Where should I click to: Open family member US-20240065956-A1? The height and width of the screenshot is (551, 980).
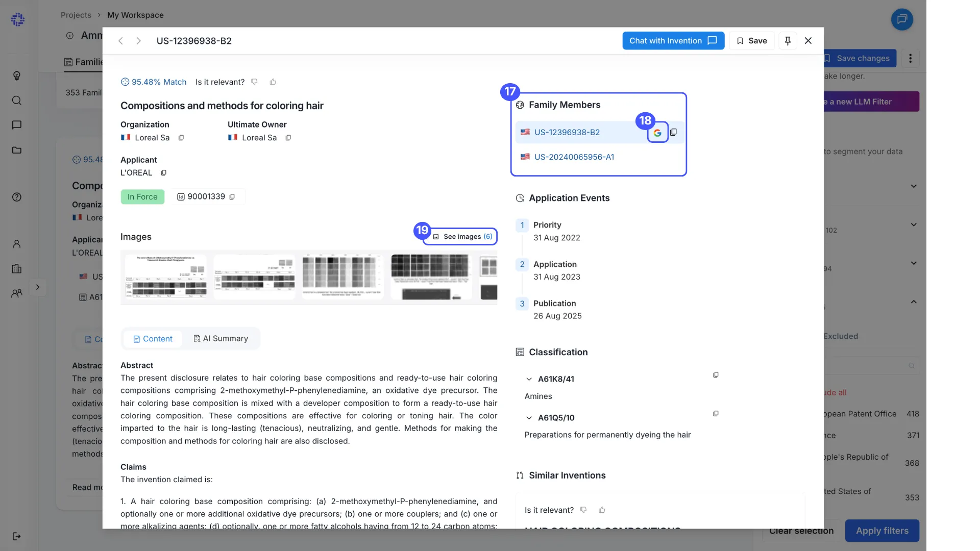pos(574,157)
